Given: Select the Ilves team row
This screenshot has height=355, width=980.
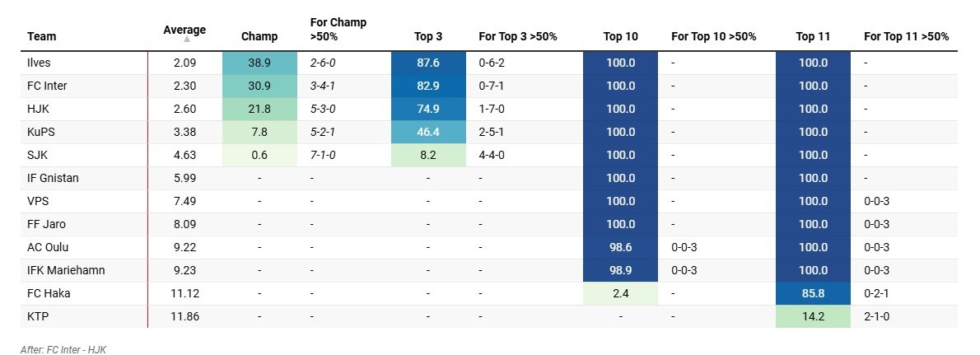Looking at the screenshot, I should tap(40, 63).
